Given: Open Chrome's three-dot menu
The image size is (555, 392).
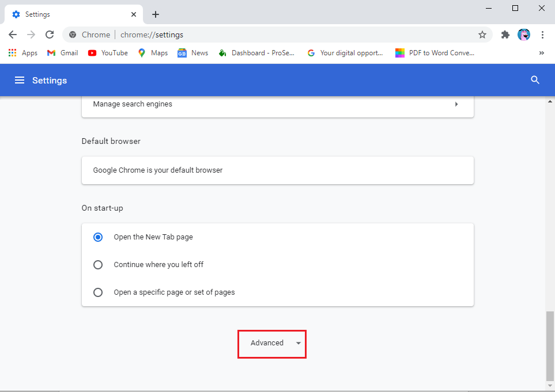Looking at the screenshot, I should click(543, 35).
